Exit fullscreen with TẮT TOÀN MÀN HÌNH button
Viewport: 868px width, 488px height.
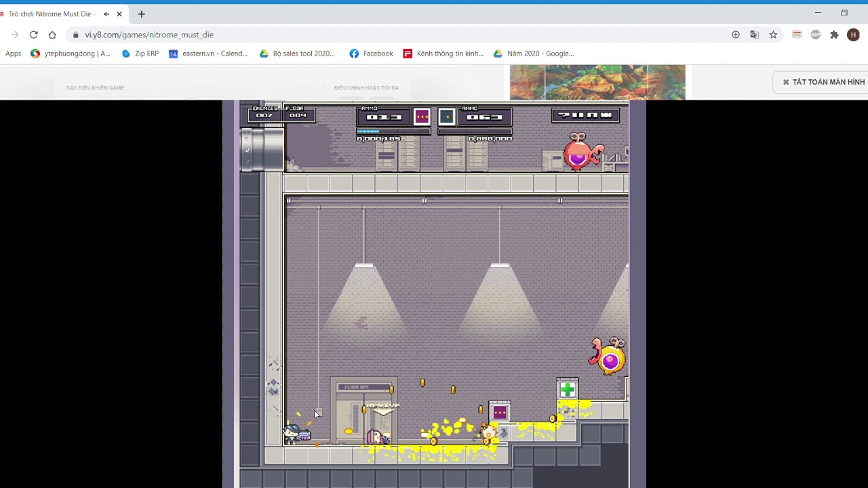[823, 82]
